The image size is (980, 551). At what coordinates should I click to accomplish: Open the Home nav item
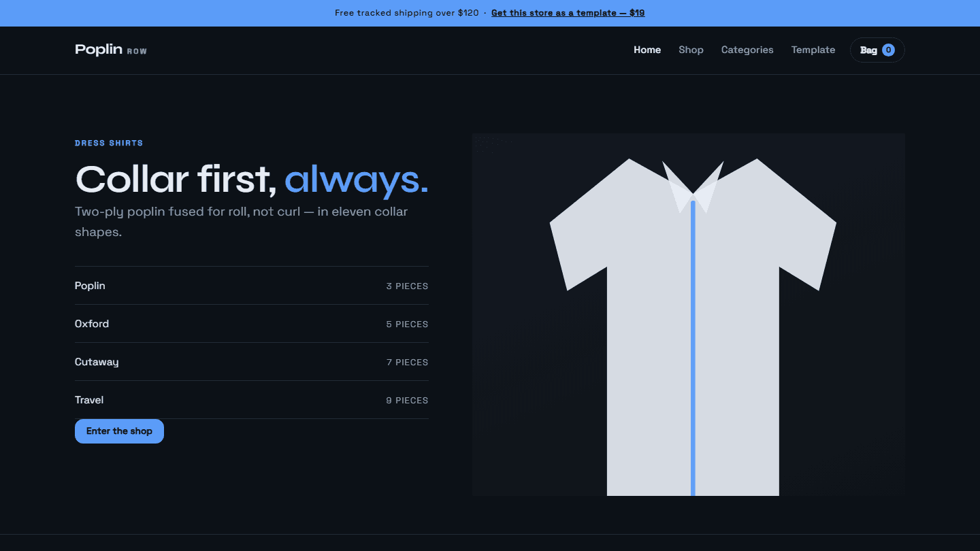(x=647, y=50)
